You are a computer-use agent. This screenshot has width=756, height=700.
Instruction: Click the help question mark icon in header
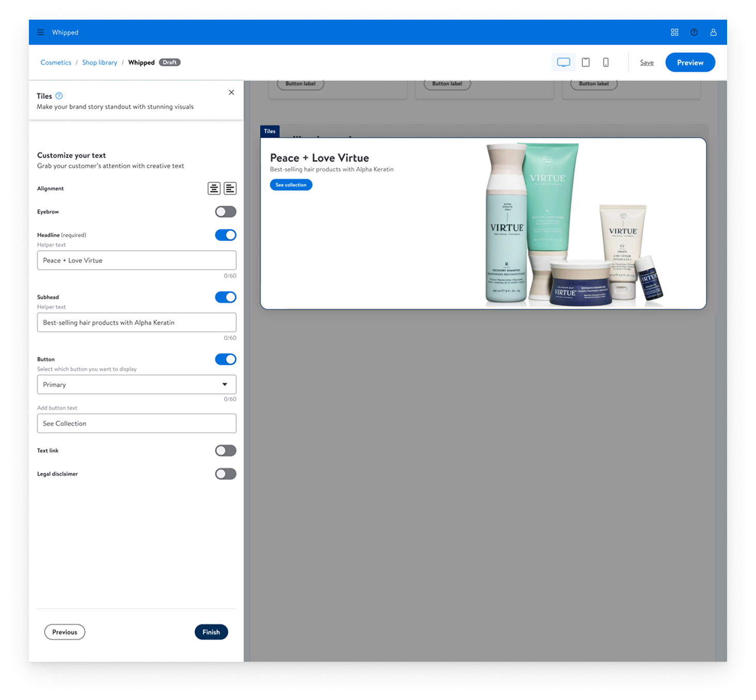[694, 32]
